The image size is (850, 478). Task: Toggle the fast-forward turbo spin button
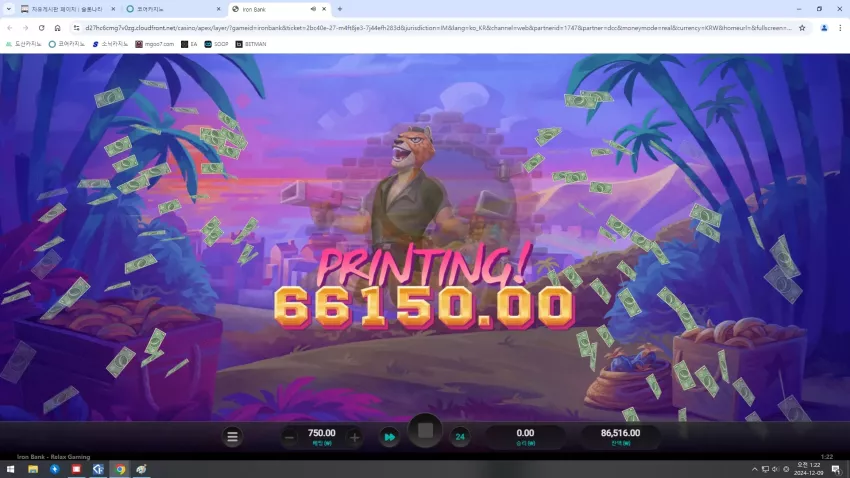click(x=389, y=437)
